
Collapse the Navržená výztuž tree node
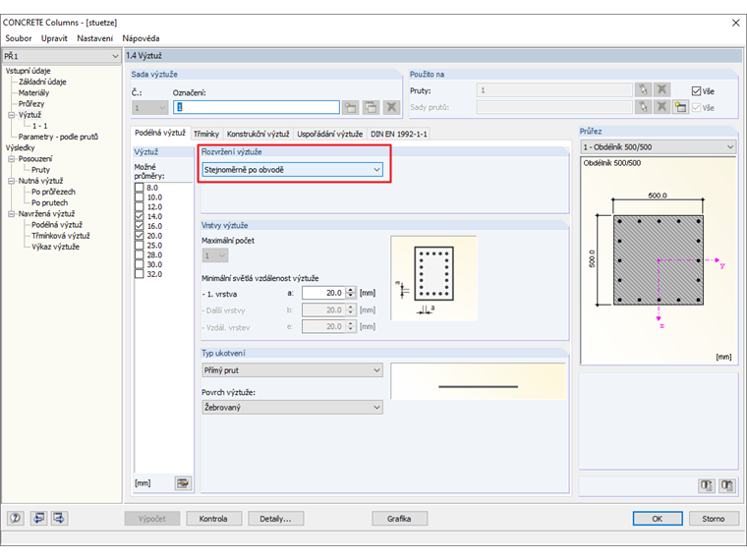point(12,214)
